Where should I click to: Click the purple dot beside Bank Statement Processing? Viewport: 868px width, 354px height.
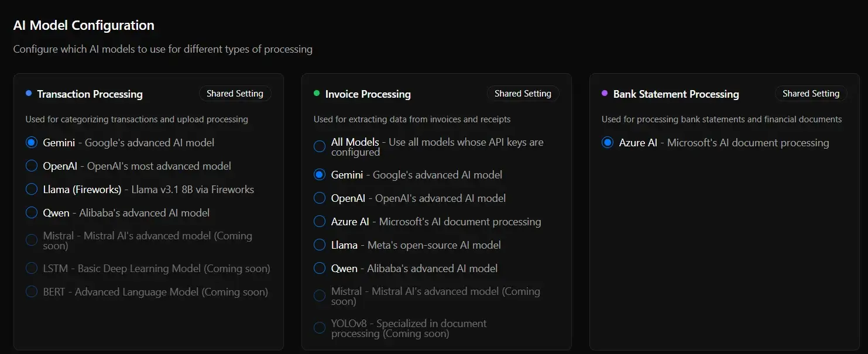point(605,93)
